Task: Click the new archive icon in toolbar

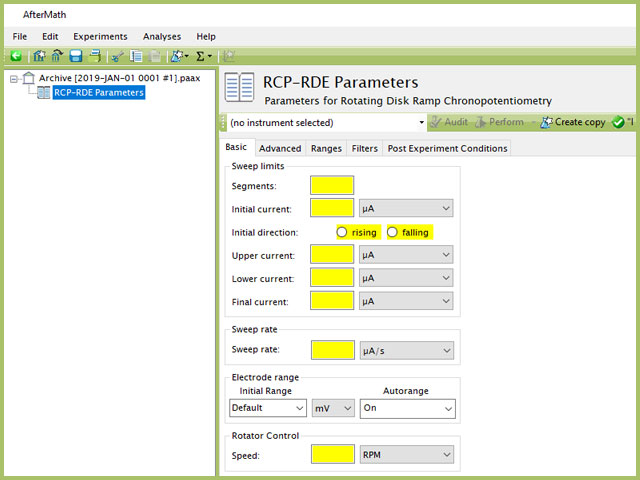Action: click(39, 56)
